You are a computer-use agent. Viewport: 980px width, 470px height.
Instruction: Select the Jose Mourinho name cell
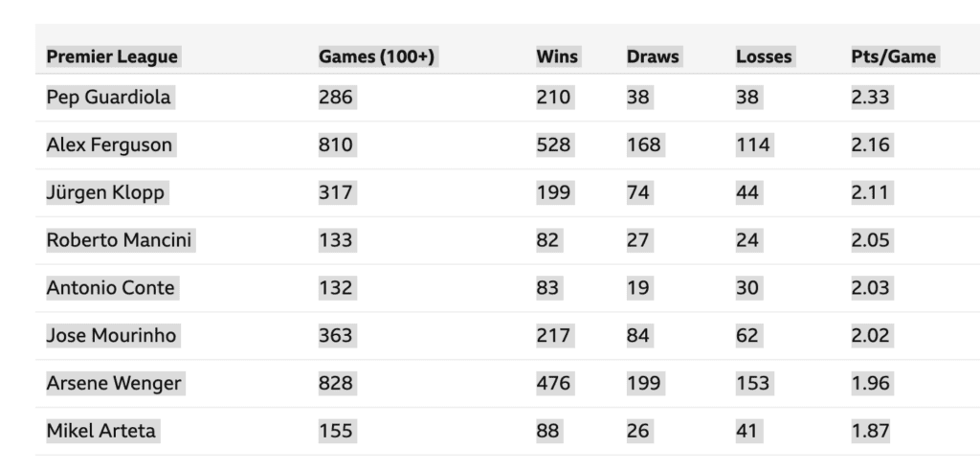click(113, 336)
